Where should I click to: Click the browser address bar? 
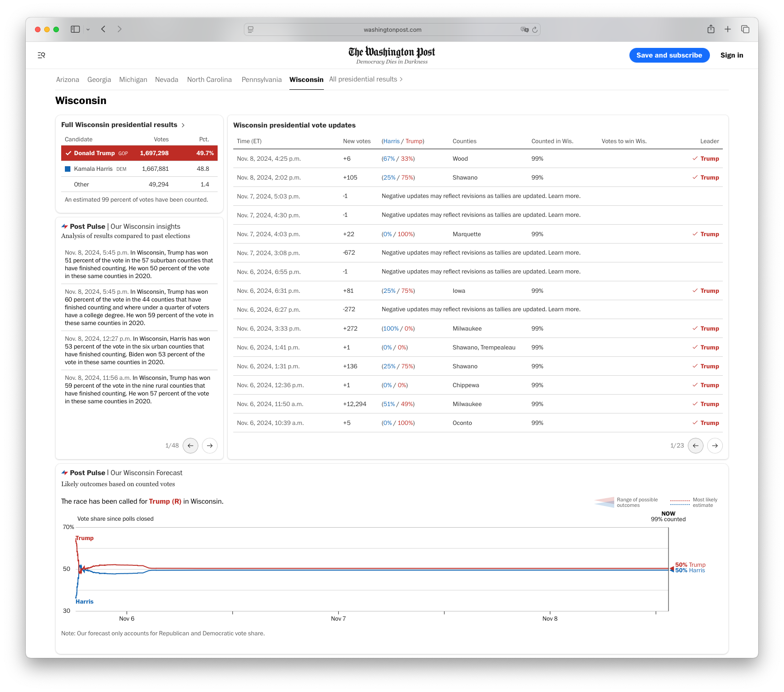tap(392, 29)
